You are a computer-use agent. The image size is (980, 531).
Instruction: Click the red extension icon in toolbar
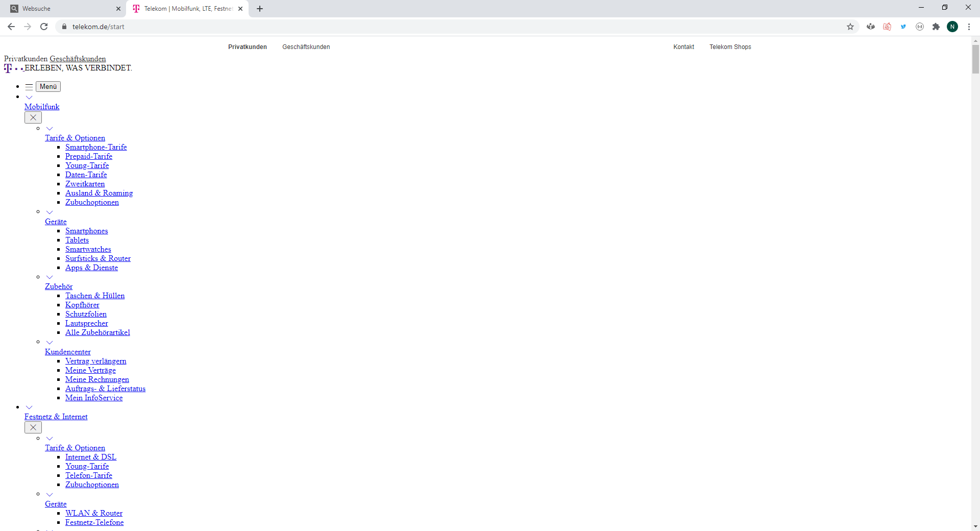(887, 27)
